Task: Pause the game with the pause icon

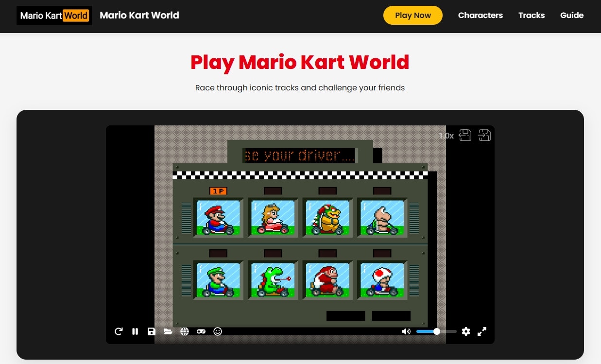Action: (135, 331)
